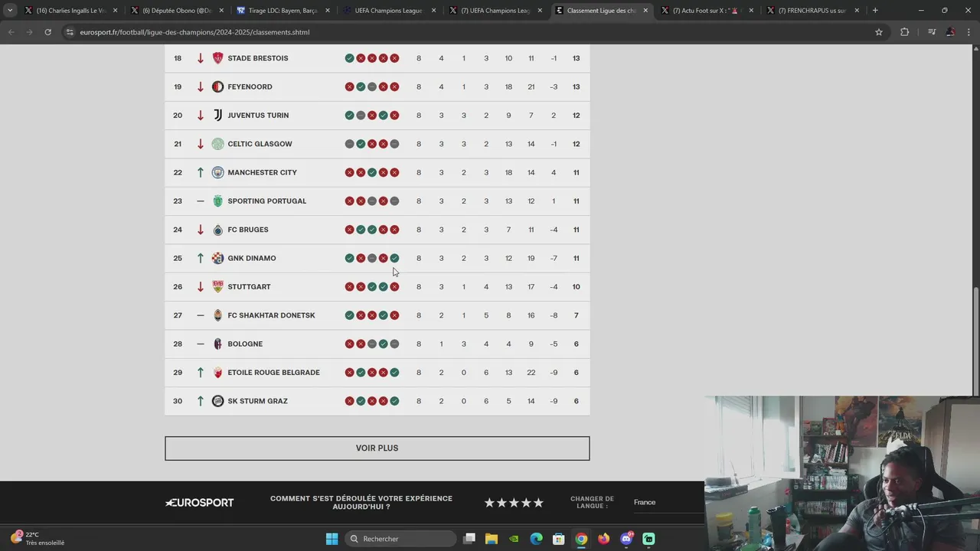Screen dimensions: 980x551
Task: Close the Classement Ligue des champions tab
Action: click(645, 11)
